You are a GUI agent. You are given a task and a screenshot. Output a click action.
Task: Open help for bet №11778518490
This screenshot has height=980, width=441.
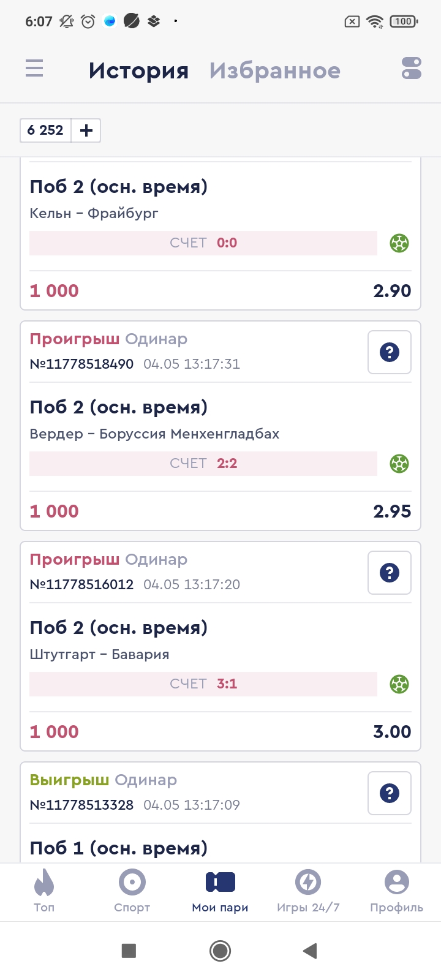click(x=389, y=352)
